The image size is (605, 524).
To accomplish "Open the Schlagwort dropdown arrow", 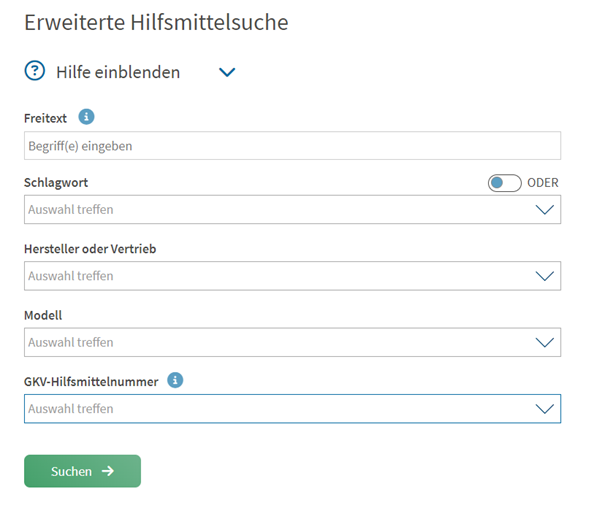I will point(544,210).
